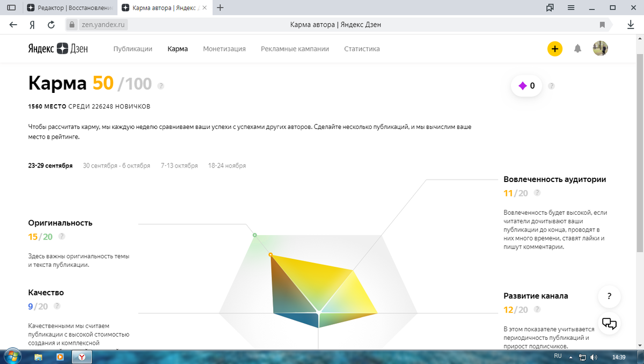The image size is (644, 364).
Task: Select the 18-24 ноября week
Action: [x=227, y=166]
